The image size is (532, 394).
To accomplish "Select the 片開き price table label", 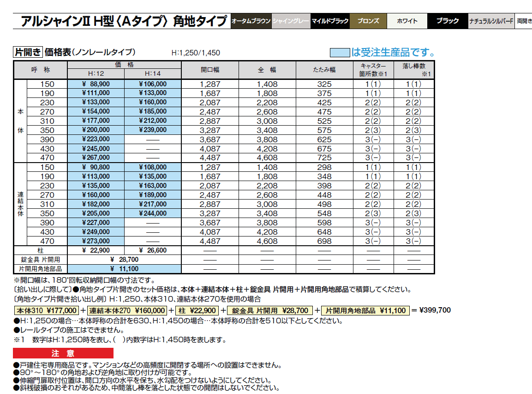I will click(27, 52).
